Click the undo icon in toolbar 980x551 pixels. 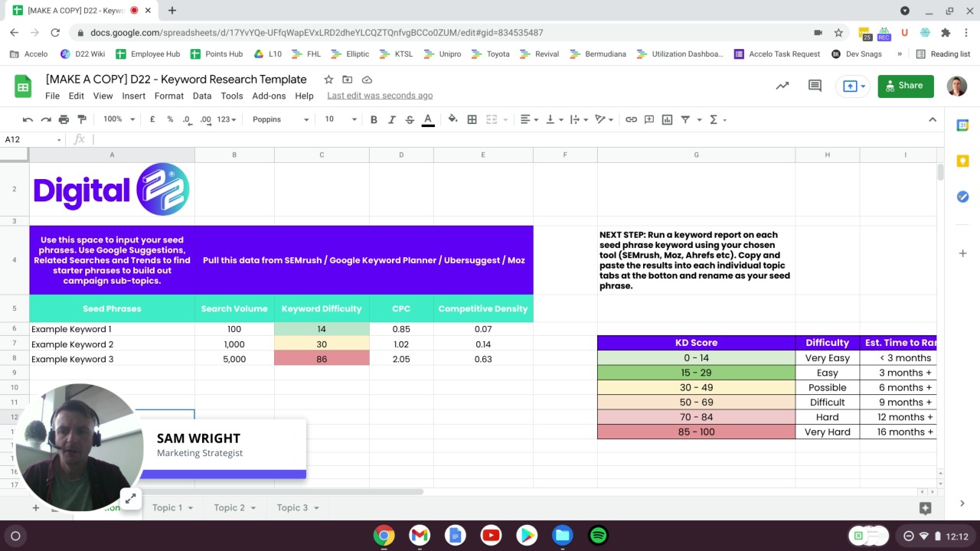[28, 119]
